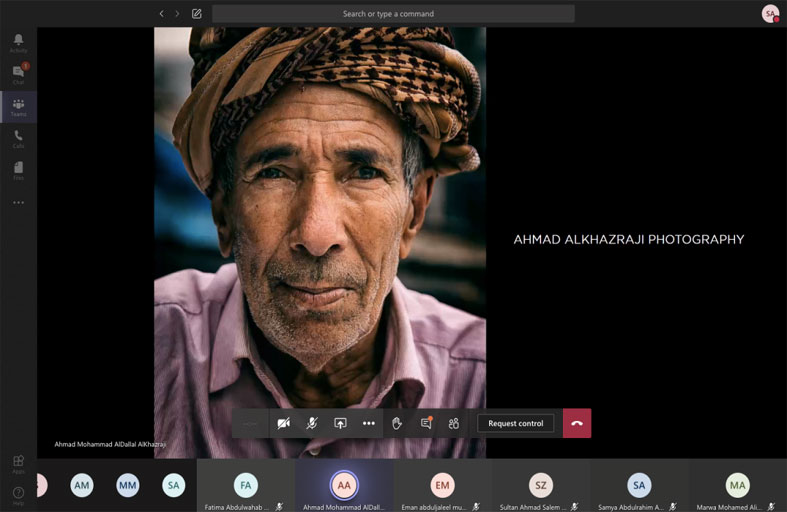Open the Chat section in sidebar
The image size is (787, 512).
18,74
